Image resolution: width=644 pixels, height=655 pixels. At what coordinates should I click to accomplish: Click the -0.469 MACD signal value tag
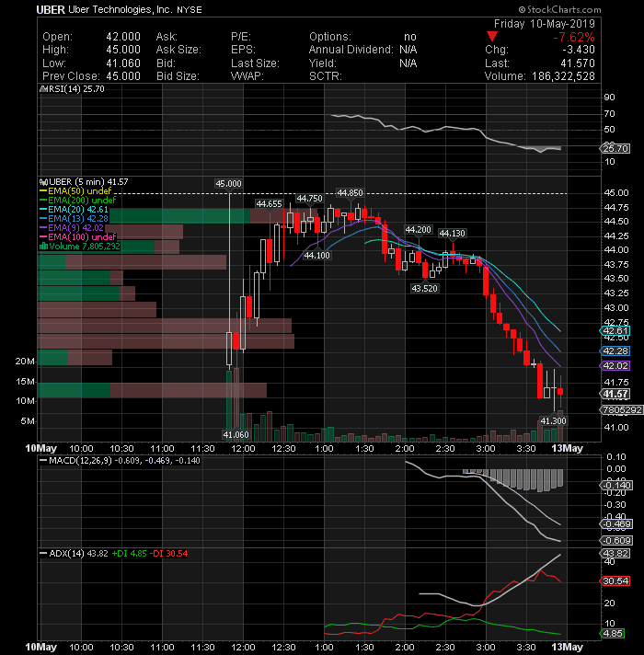coord(616,523)
